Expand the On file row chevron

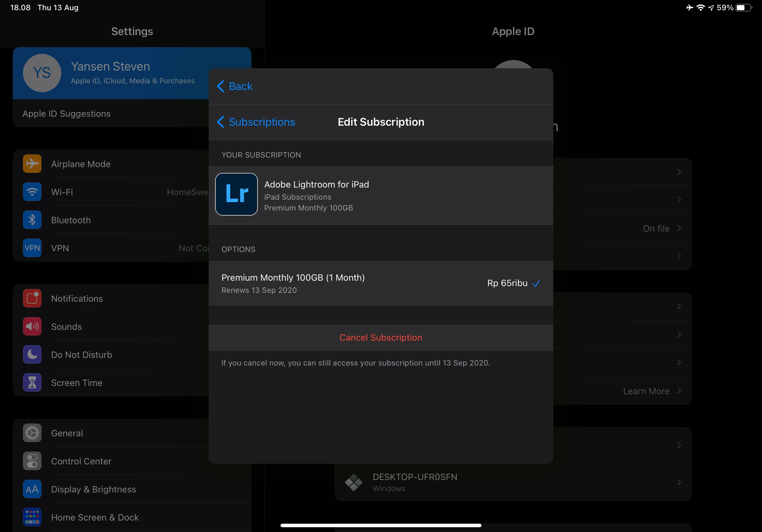click(x=679, y=228)
